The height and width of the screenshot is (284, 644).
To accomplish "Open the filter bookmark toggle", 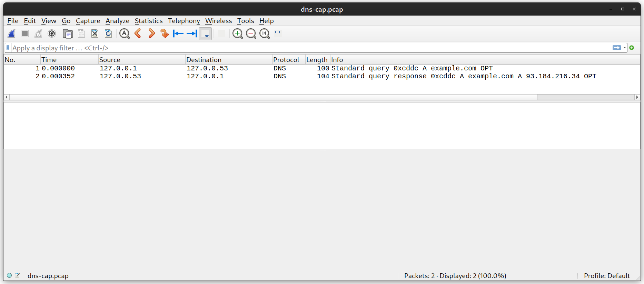I will [8, 48].
